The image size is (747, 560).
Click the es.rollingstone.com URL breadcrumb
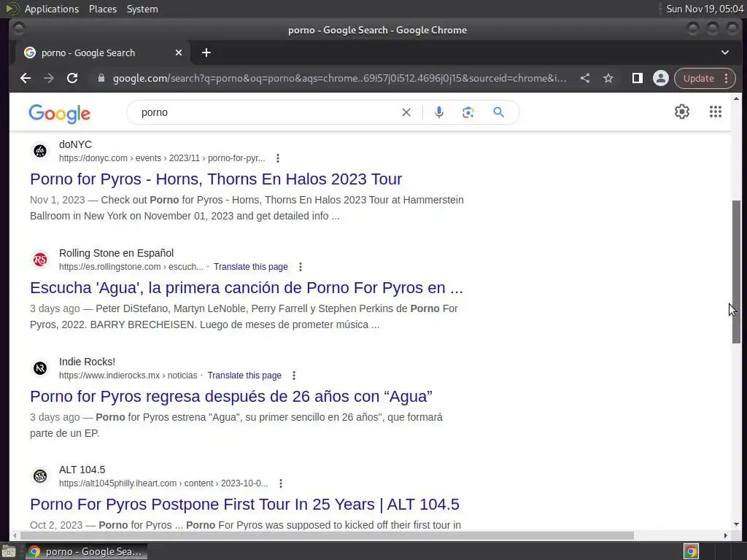(131, 267)
